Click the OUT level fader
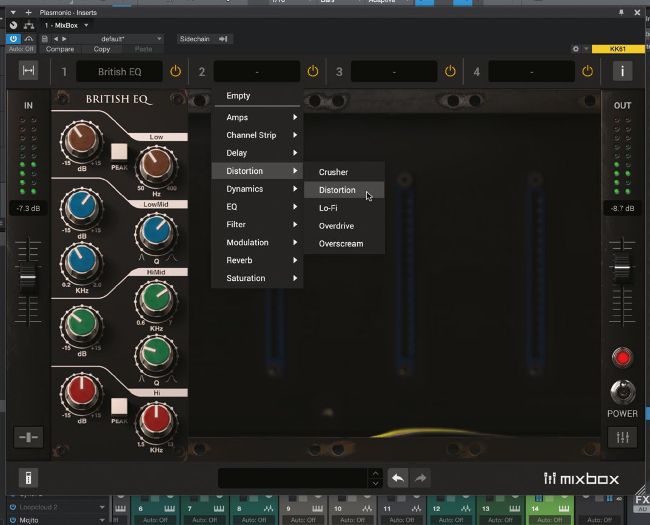Screen dimensions: 650x525 tap(622, 267)
